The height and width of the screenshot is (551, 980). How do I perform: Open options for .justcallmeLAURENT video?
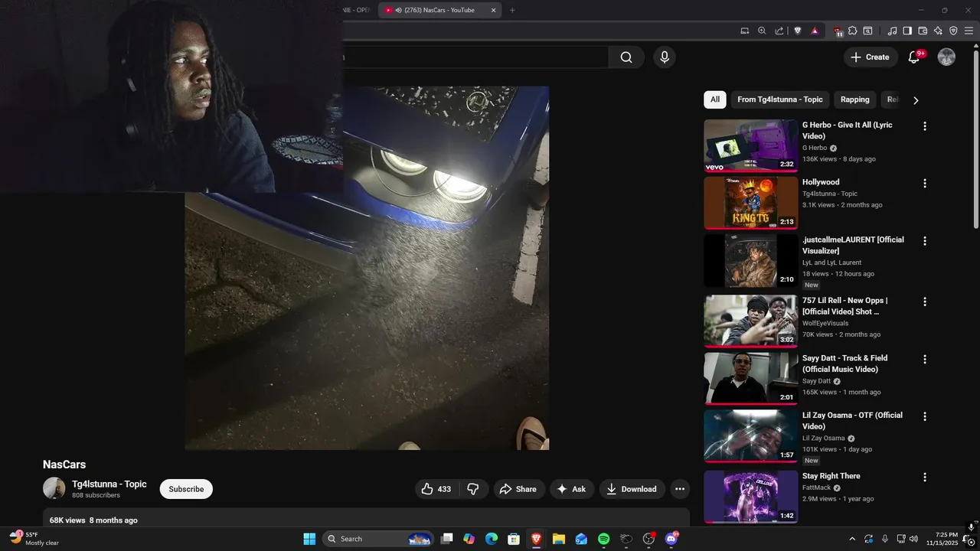click(925, 241)
